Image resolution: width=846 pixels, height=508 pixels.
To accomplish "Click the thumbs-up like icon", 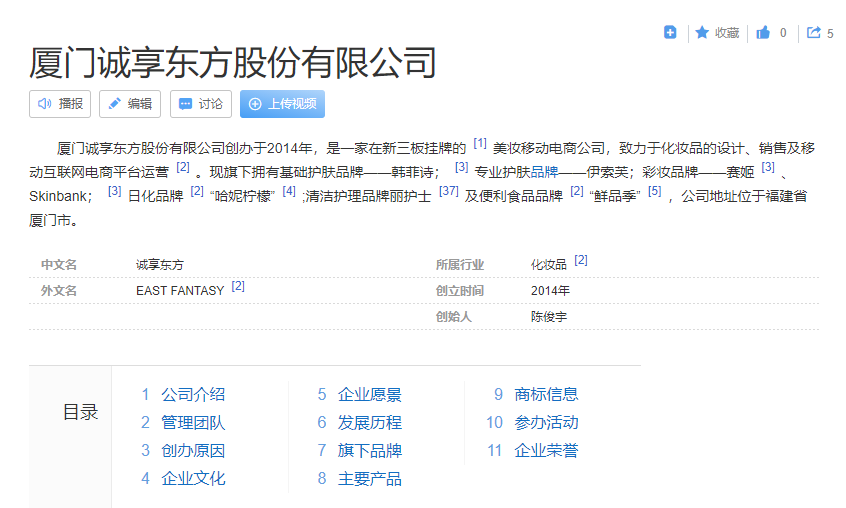I will [x=763, y=33].
